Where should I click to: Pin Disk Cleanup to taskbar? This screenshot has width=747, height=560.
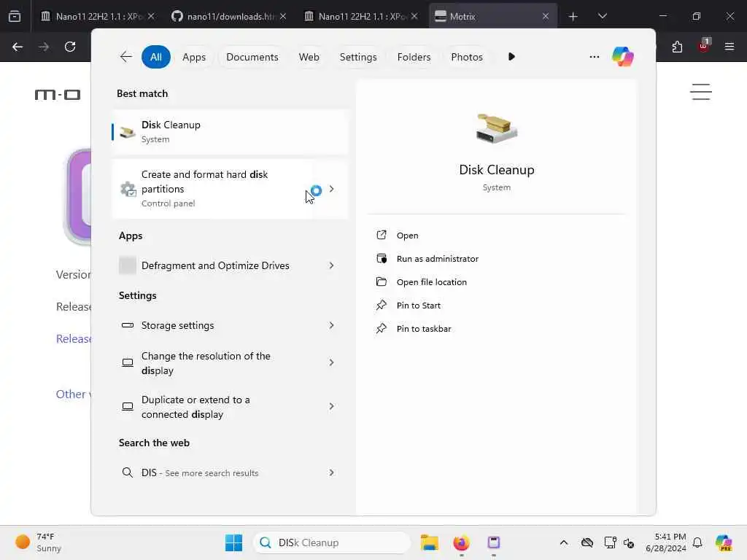414,329
